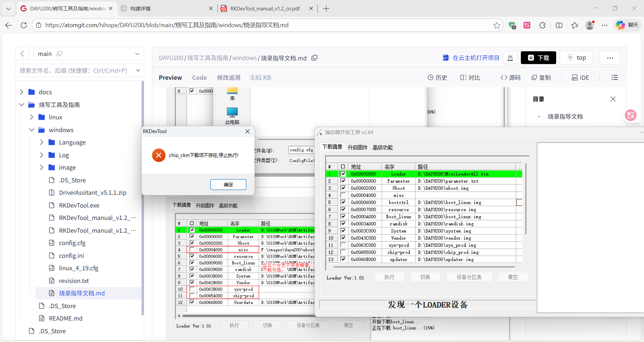Click 在云主机打开项目 link

pyautogui.click(x=471, y=58)
